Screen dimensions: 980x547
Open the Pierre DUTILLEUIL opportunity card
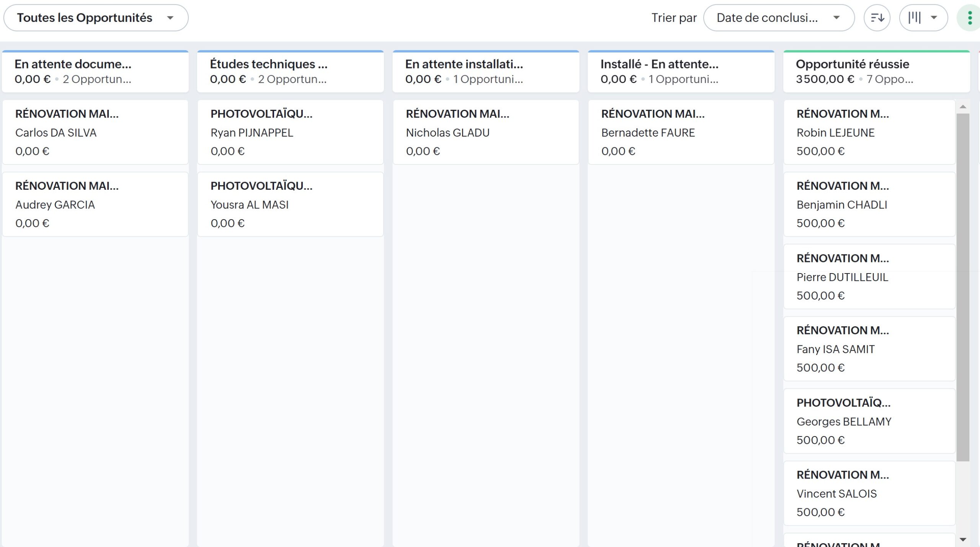869,277
